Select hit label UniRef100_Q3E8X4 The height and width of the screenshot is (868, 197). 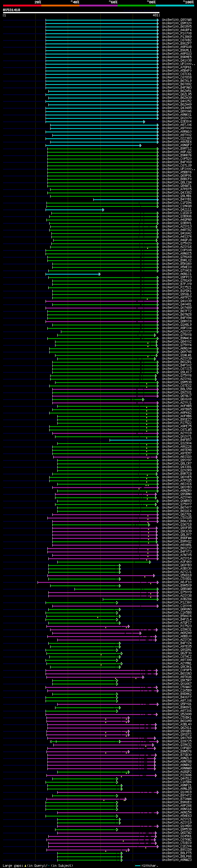tap(177, 122)
